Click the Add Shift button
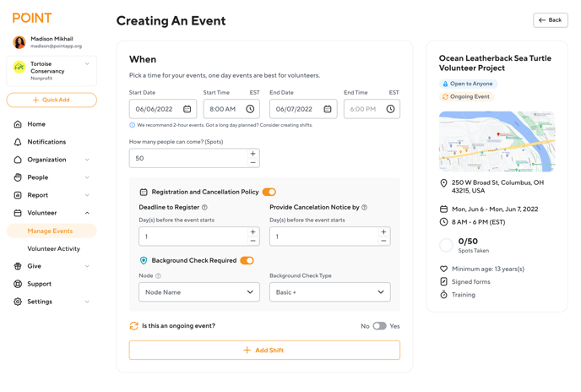581x392 pixels. click(x=264, y=351)
